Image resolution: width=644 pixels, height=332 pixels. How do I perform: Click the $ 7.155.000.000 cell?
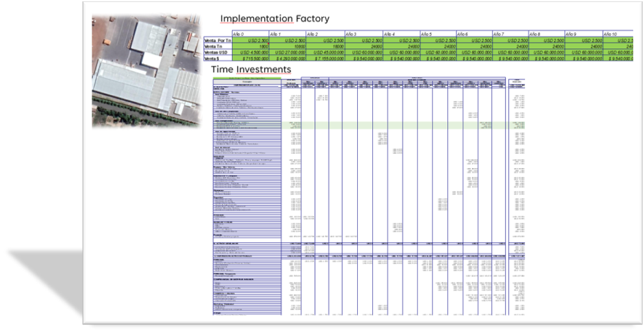click(x=325, y=59)
